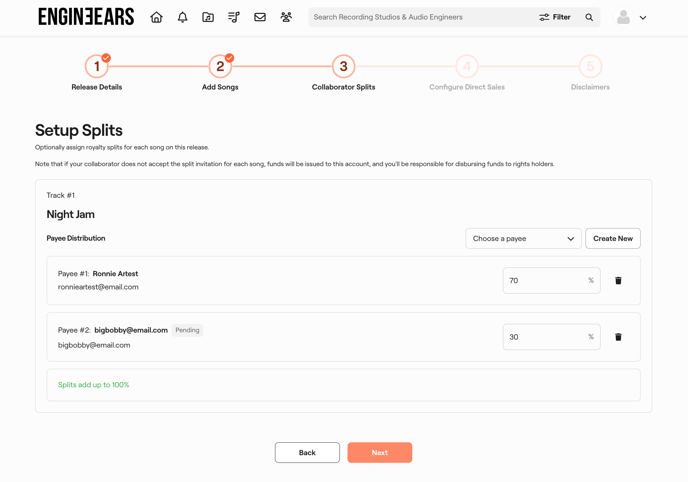Open the music folder icon
Viewport: 688px width, 482px height.
pyautogui.click(x=208, y=17)
